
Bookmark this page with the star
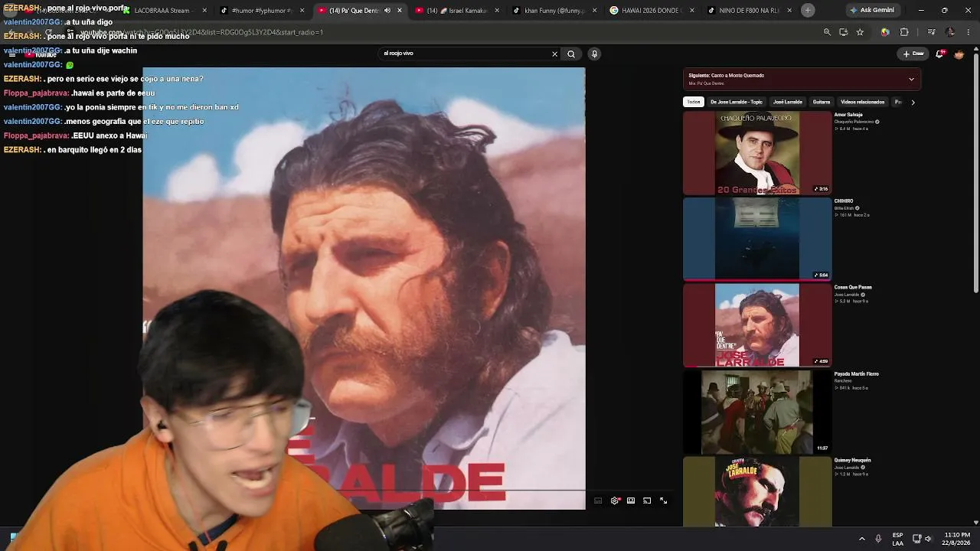(860, 32)
